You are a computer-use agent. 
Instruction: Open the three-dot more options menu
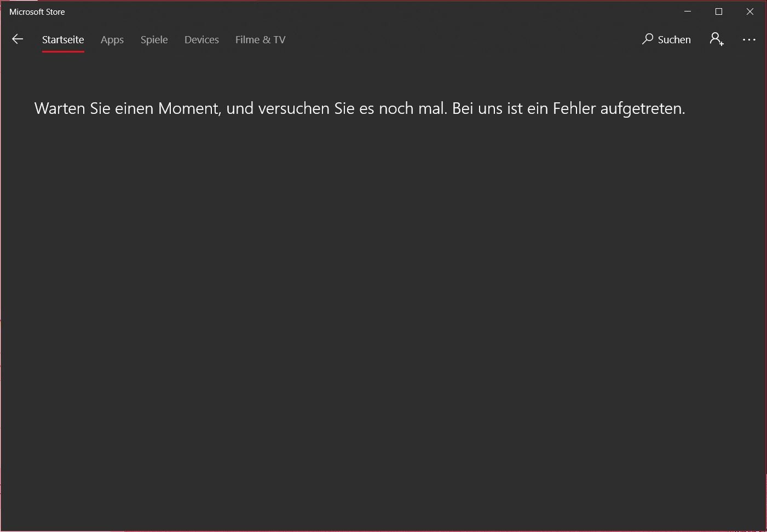point(749,39)
